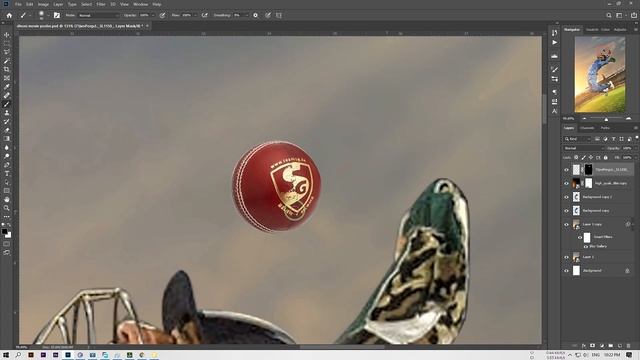Switch to the Paths tab
Viewport: 640px width, 360px height.
pos(605,128)
